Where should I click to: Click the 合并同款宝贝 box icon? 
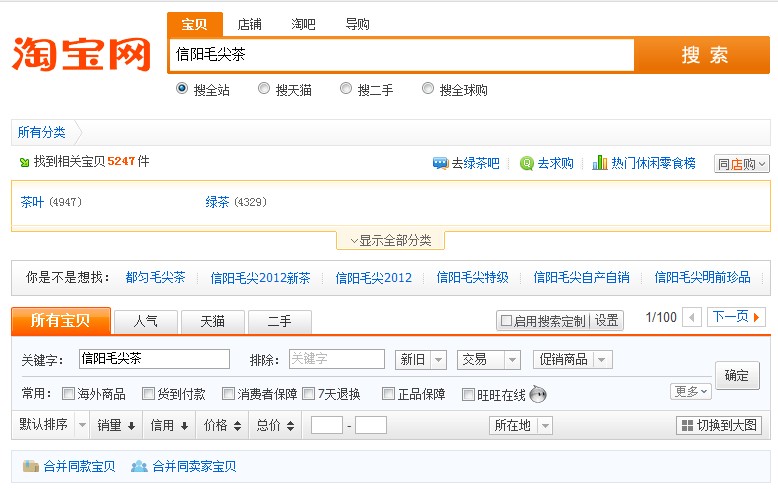[x=31, y=466]
